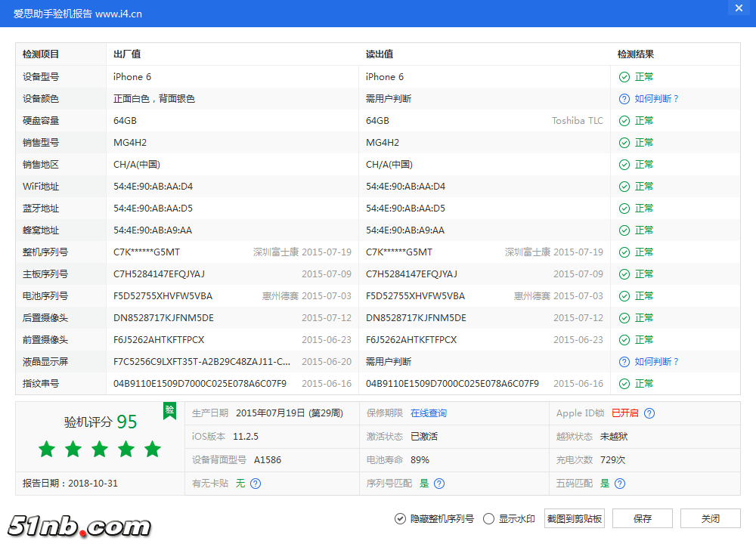Click the fifth rating star

152,449
